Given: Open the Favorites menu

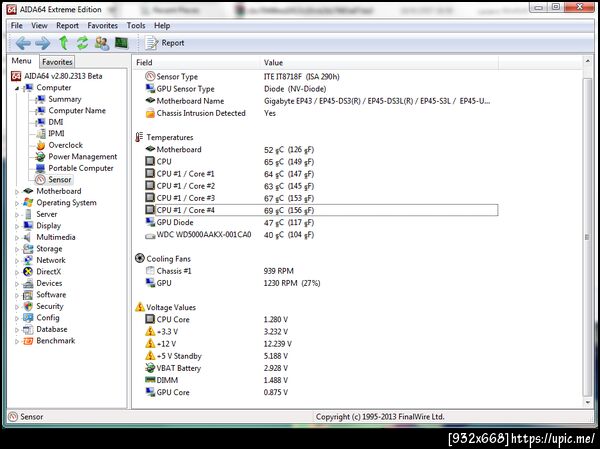Looking at the screenshot, I should pos(103,26).
